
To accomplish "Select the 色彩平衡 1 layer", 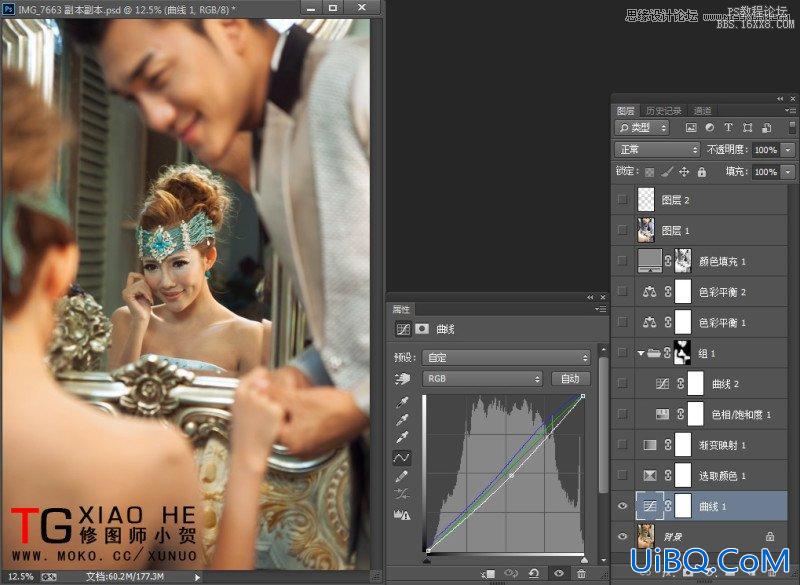I will [711, 322].
